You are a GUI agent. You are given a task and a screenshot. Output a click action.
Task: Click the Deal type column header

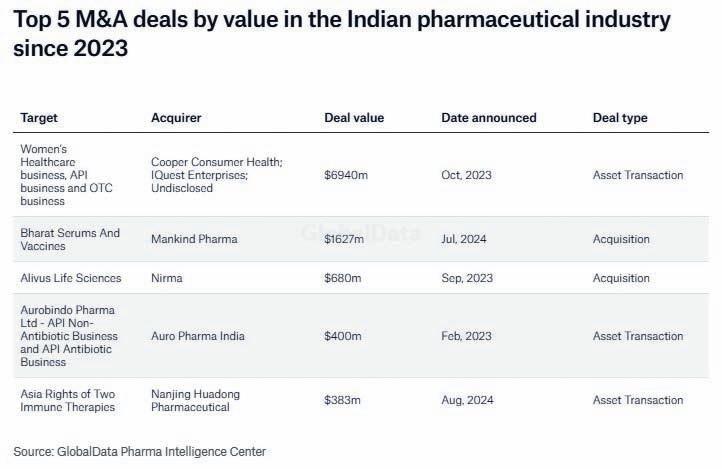point(620,118)
